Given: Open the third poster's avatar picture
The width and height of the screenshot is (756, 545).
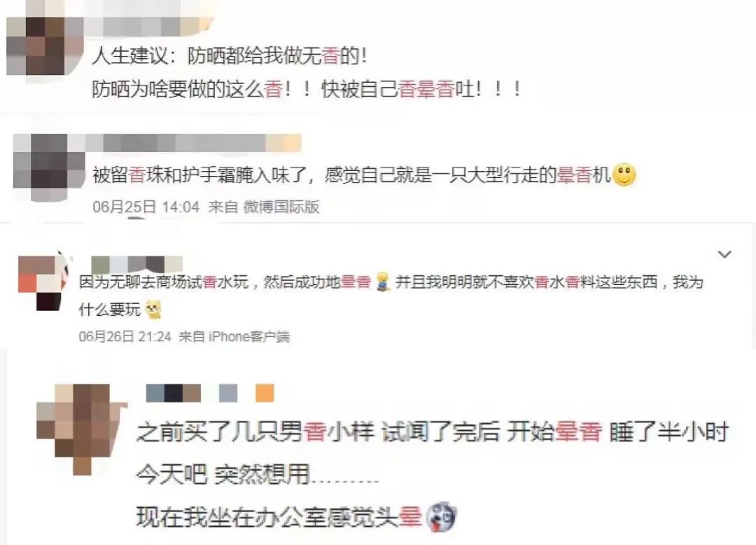Looking at the screenshot, I should point(43,282).
